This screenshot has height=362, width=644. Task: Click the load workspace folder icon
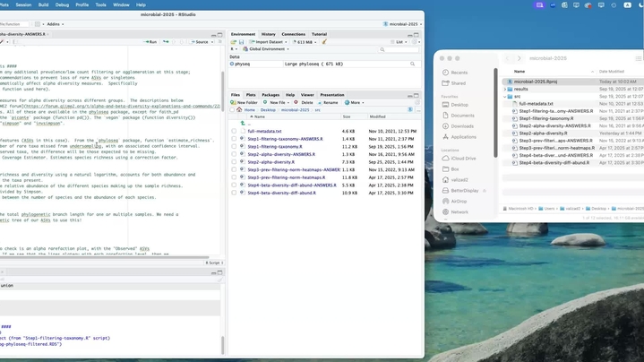234,42
